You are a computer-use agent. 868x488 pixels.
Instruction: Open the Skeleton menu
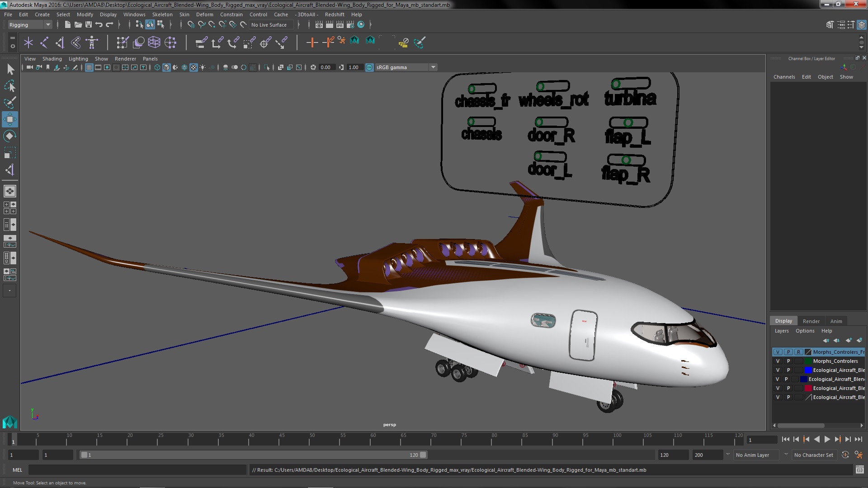pyautogui.click(x=162, y=14)
